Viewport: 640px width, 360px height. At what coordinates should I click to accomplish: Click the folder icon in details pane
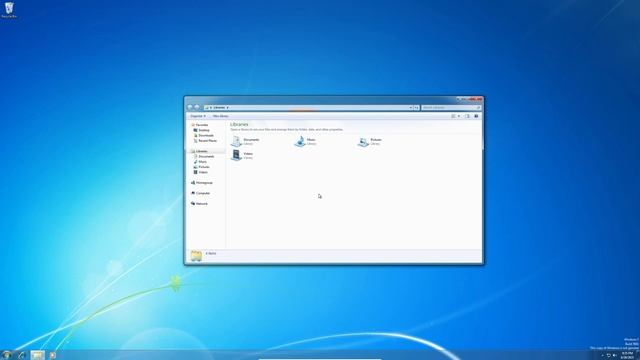[196, 256]
